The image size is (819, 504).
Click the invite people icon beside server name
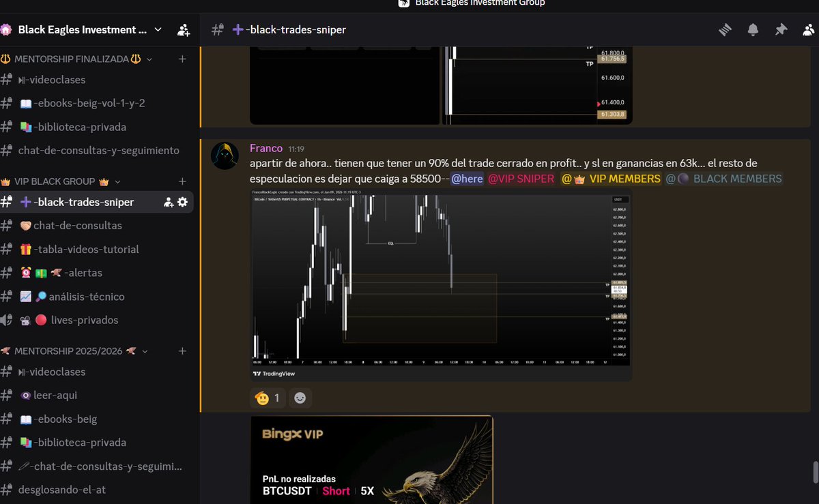click(184, 29)
